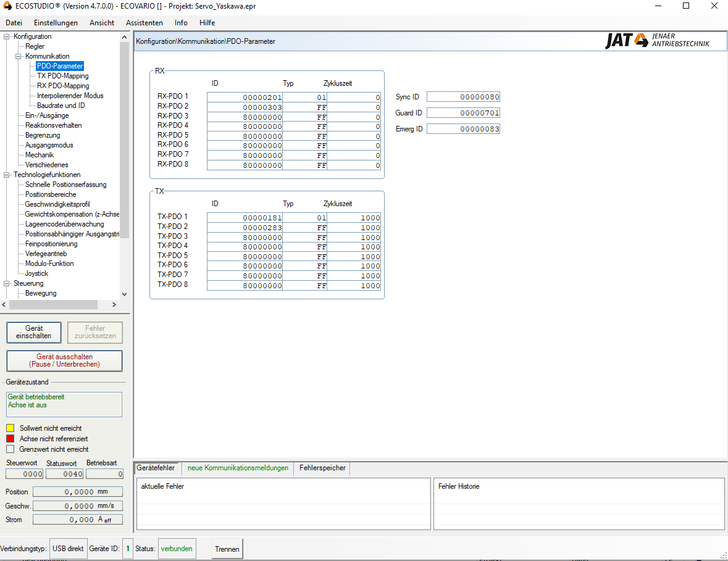Open the Info menu
The width and height of the screenshot is (728, 561).
point(181,23)
